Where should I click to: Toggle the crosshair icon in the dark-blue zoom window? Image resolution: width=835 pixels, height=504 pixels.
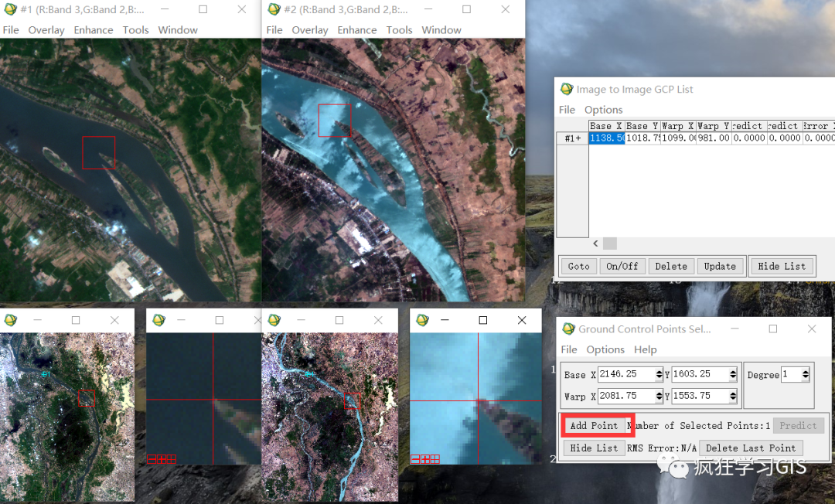coord(171,459)
